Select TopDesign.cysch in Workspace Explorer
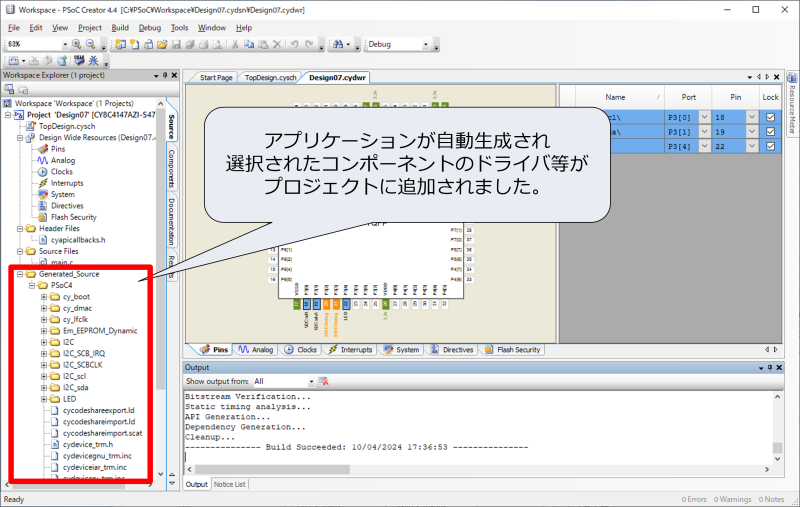800x507 pixels. point(67,126)
